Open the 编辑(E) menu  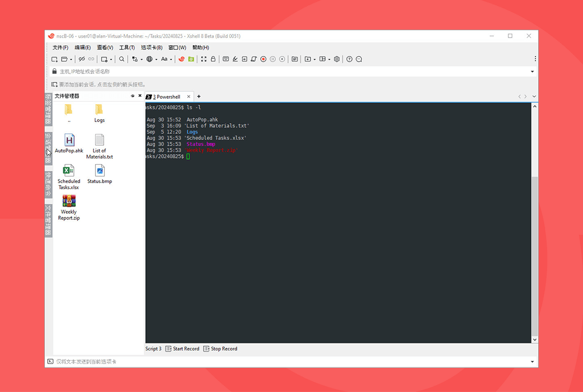click(x=82, y=48)
